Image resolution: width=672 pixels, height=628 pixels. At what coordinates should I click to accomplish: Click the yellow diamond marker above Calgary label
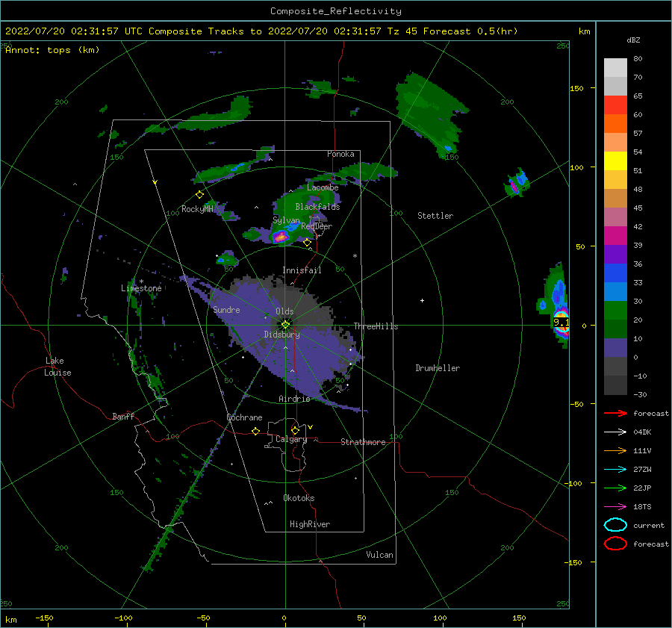(295, 430)
